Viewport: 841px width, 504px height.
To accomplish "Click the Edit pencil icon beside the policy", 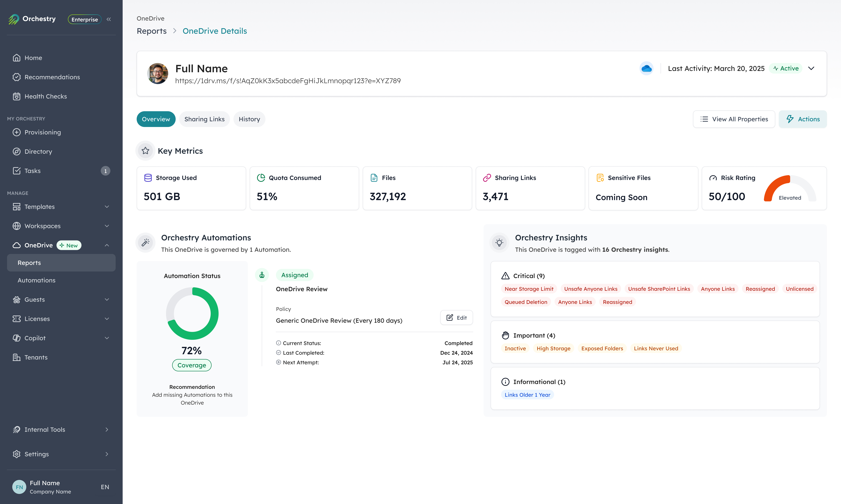I will (450, 318).
